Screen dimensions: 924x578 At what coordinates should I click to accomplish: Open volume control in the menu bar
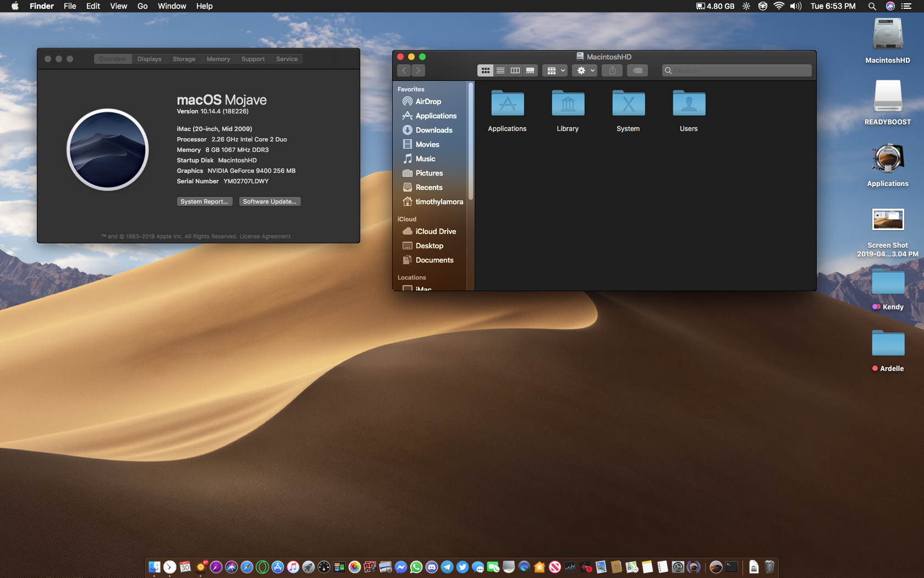796,6
